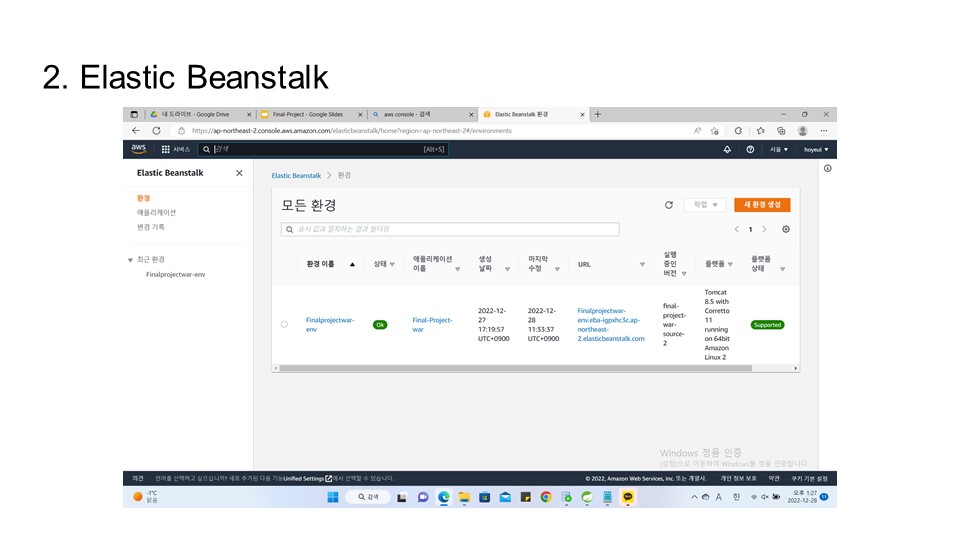View site information lock icon in address bar
960x540 pixels.
[x=181, y=130]
